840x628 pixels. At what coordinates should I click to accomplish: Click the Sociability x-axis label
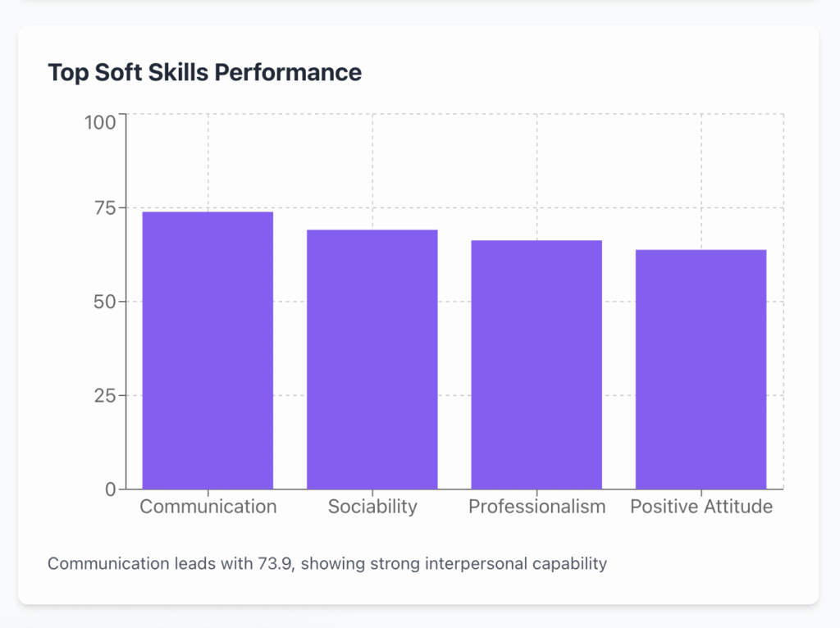click(x=372, y=507)
